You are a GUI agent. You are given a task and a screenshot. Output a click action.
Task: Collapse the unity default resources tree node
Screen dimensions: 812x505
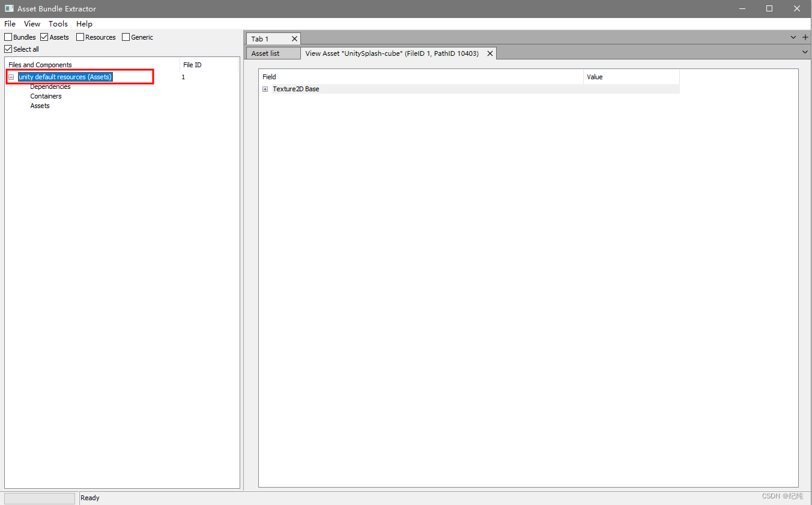[11, 77]
